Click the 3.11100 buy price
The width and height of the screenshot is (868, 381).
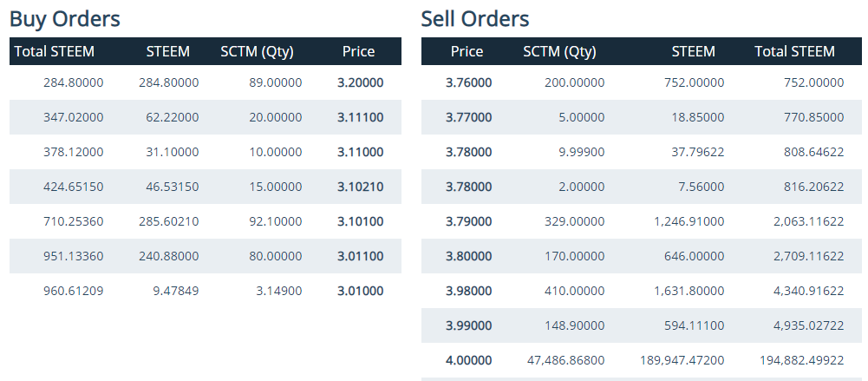(x=361, y=117)
